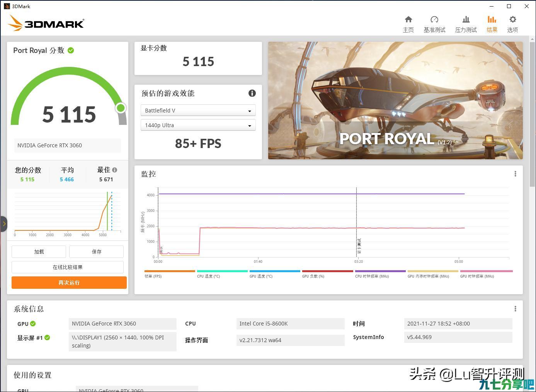Toggle the GPU 负载 (%) legend series
The image size is (536, 392).
pyautogui.click(x=327, y=274)
